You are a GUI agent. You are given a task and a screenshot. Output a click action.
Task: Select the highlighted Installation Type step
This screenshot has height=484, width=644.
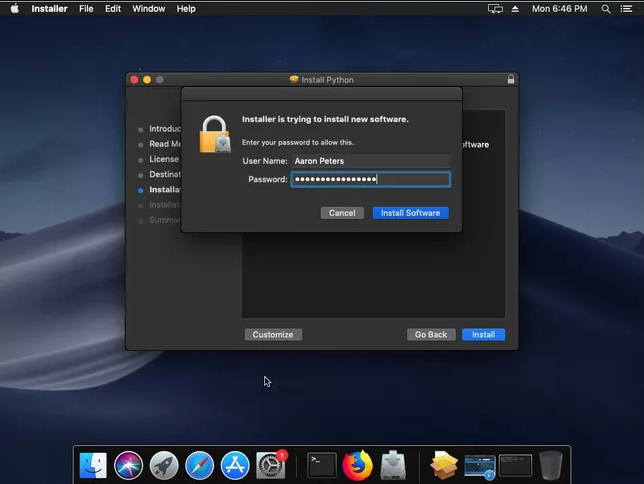coord(164,190)
